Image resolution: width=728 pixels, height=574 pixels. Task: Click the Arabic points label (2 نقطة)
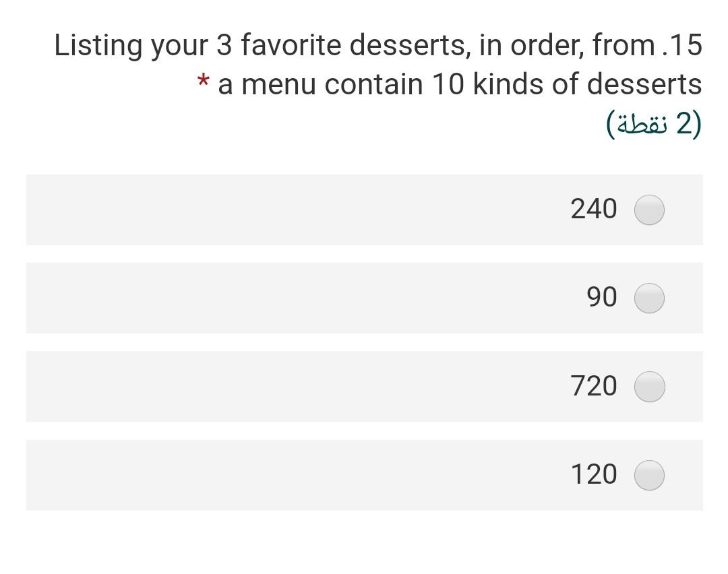(654, 124)
